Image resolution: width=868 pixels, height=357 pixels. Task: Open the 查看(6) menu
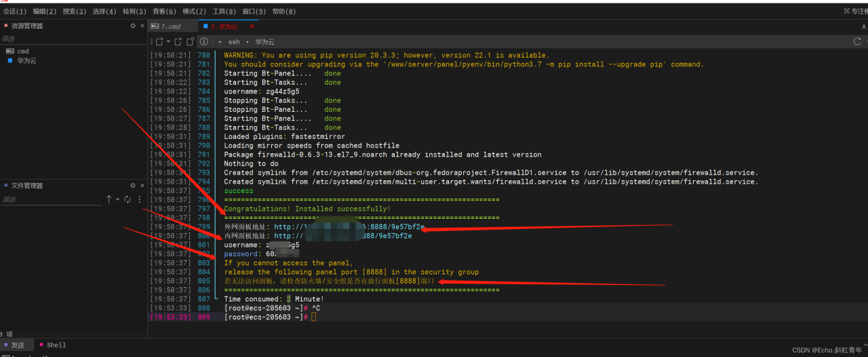[x=164, y=12]
